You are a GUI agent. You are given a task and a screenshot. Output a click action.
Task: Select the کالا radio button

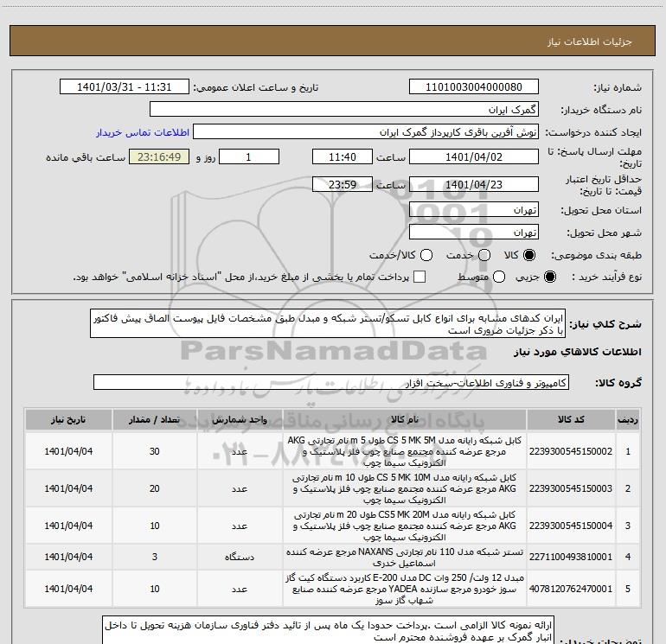tap(529, 255)
